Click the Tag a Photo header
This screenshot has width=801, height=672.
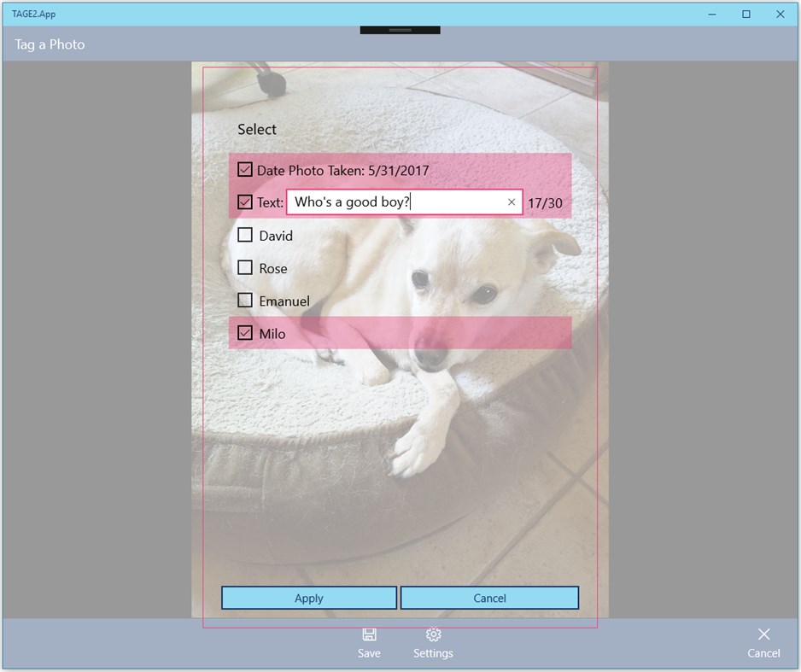point(47,44)
